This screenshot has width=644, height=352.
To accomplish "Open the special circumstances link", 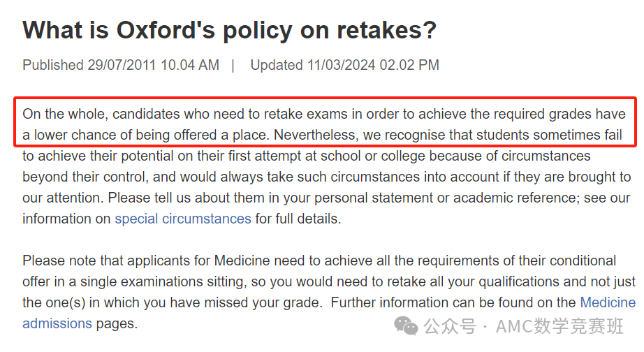I will [x=183, y=219].
